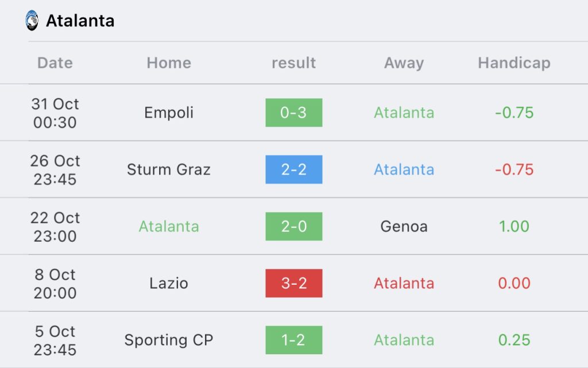Click the Atalanta team title
588x368 pixels.
[80, 21]
